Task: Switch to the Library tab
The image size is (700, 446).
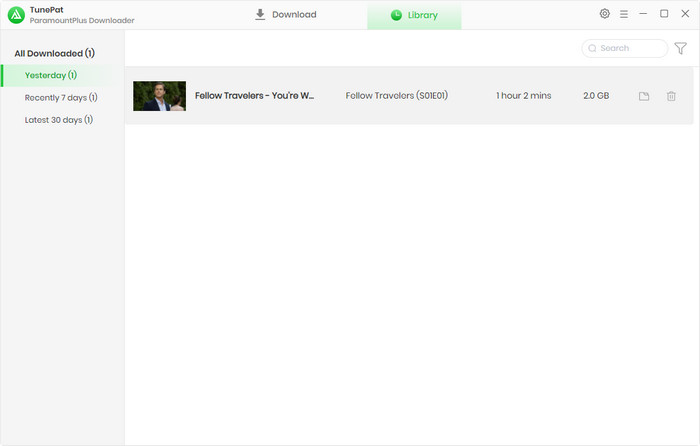Action: [414, 15]
